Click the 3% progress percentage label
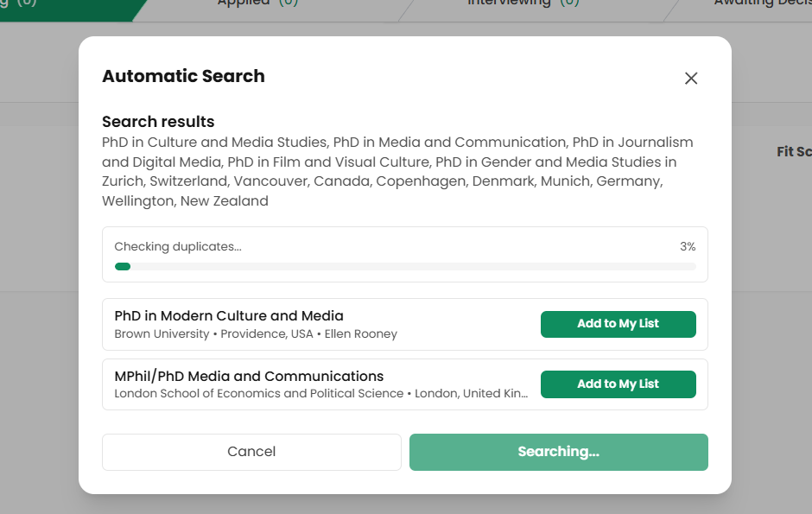Viewport: 812px width, 514px height. [x=689, y=246]
